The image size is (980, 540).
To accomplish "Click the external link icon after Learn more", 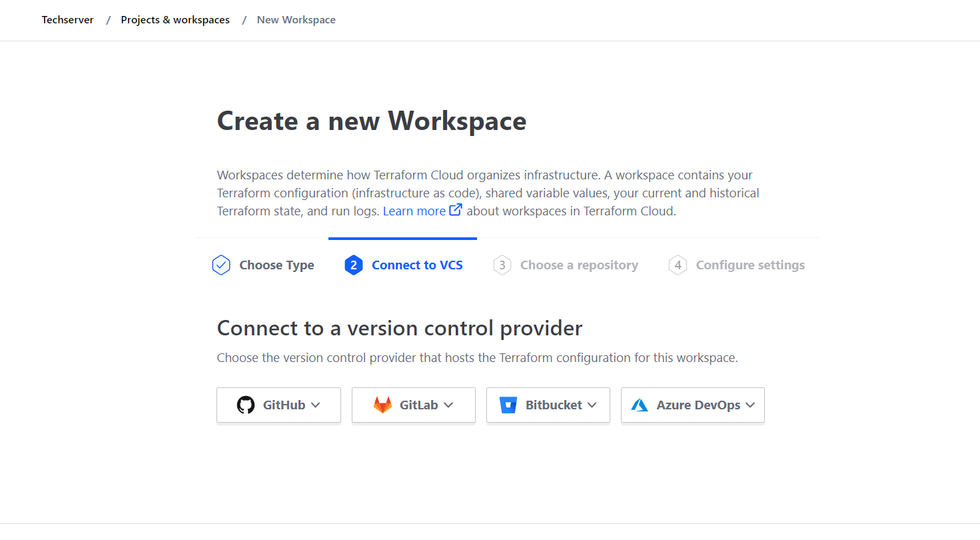I will [x=456, y=210].
